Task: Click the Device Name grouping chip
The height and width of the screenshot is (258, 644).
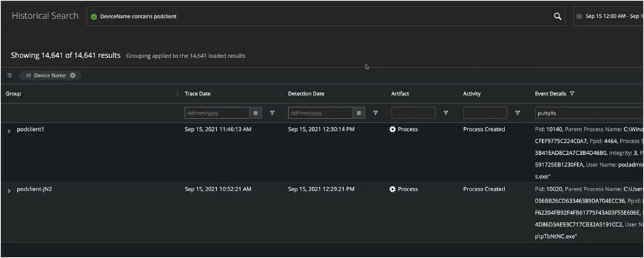Action: 50,75
